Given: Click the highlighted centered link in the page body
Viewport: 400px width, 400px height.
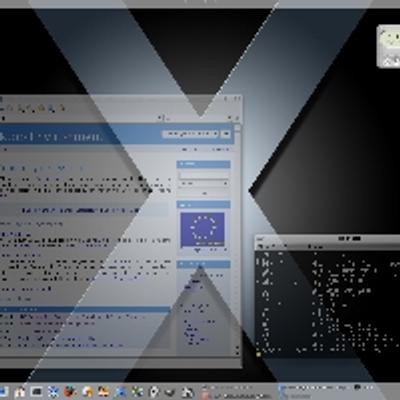Looking at the screenshot, I should tap(80, 211).
